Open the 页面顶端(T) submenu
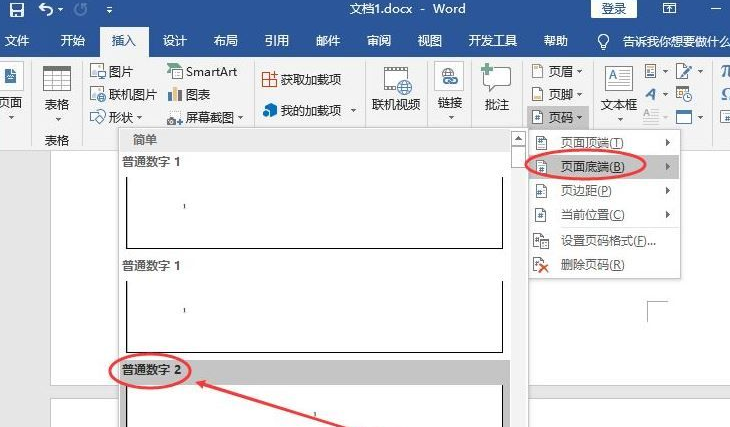The width and height of the screenshot is (730, 427). 604,142
